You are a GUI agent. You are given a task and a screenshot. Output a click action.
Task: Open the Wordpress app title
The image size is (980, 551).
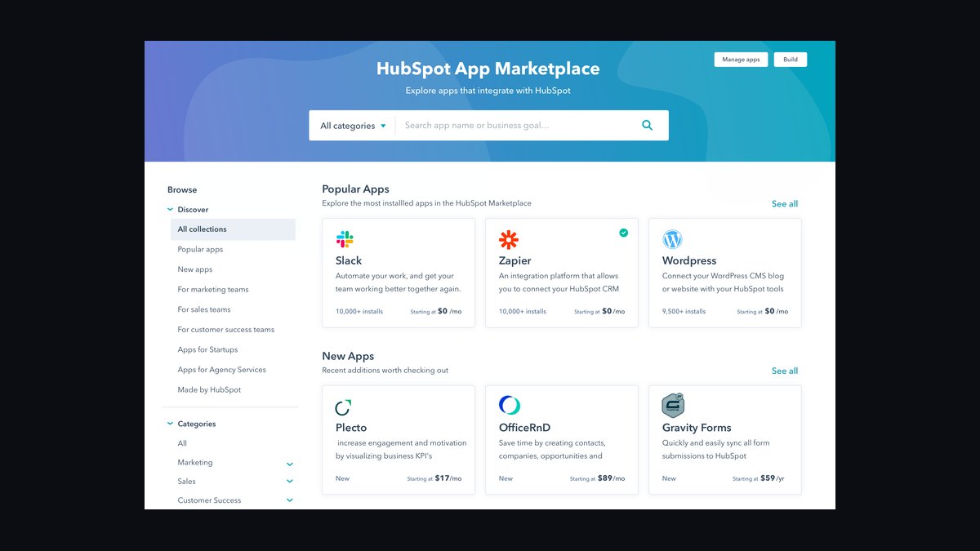pos(689,261)
